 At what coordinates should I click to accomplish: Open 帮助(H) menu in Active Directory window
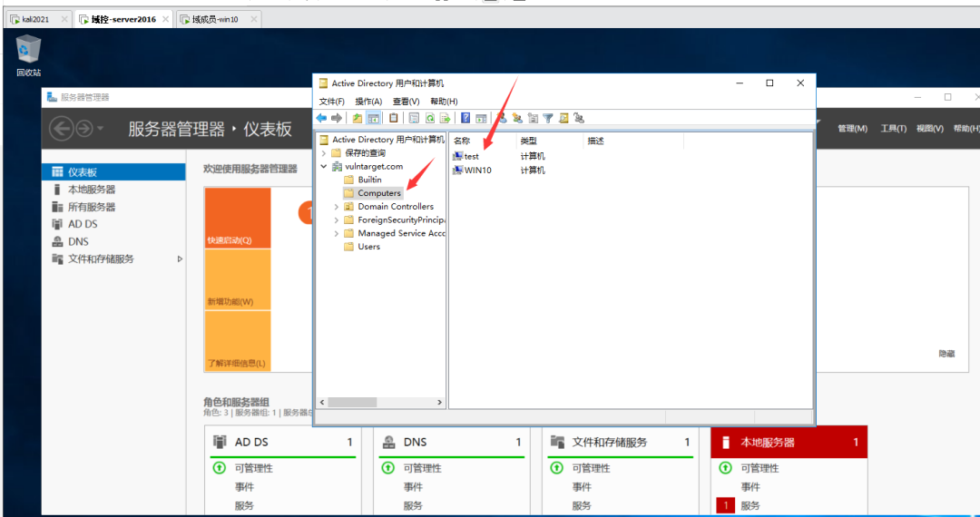pyautogui.click(x=444, y=102)
